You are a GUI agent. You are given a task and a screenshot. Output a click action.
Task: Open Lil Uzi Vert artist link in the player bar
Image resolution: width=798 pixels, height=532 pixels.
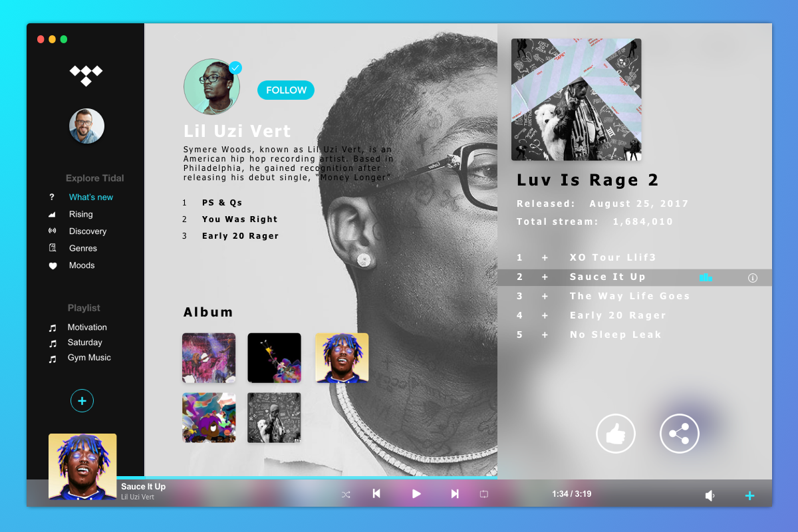tap(138, 497)
